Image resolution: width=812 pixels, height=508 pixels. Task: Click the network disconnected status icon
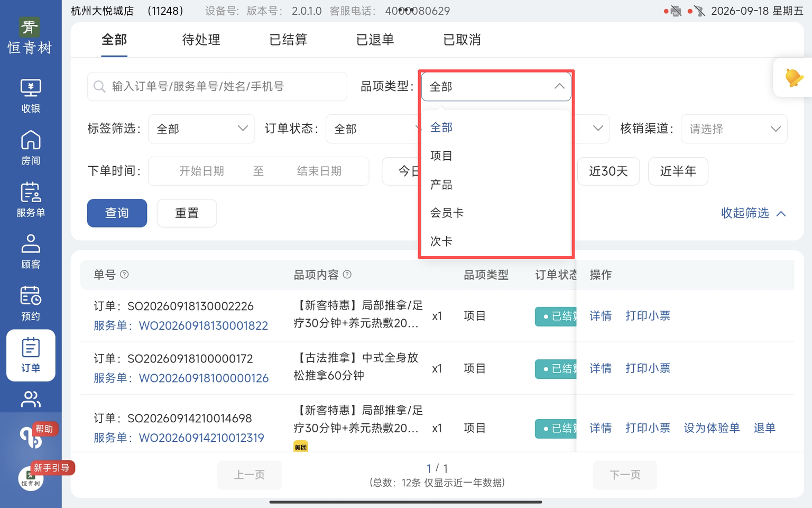point(699,11)
